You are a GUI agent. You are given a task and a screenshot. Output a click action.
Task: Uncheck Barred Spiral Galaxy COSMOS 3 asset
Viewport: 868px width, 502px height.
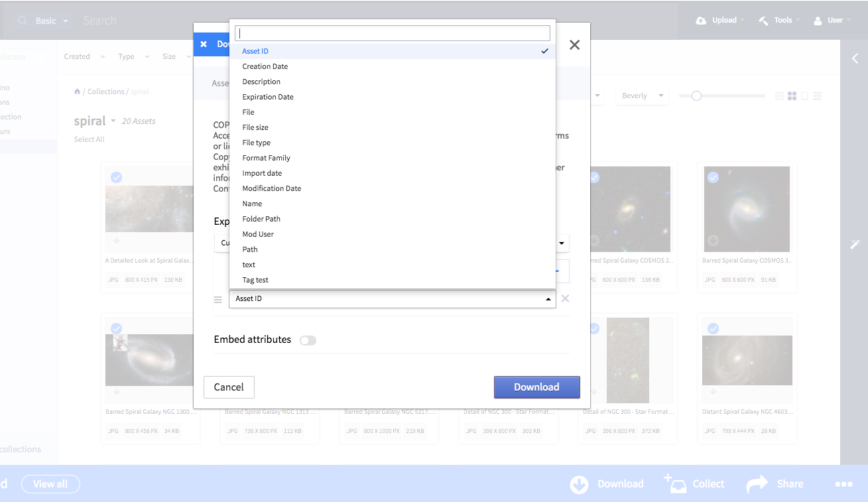click(713, 178)
